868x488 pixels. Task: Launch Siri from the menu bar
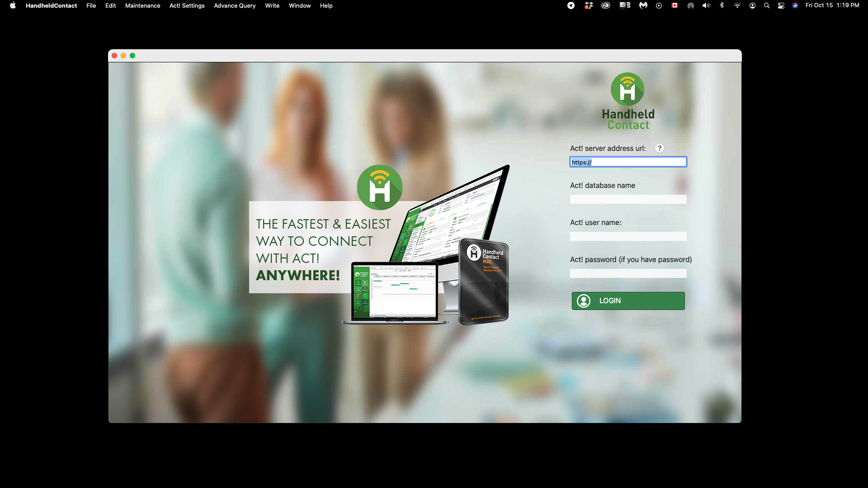click(795, 5)
